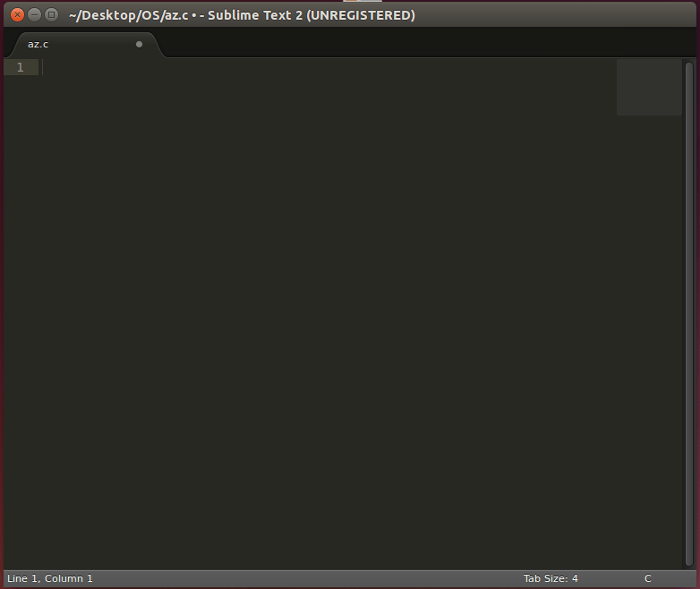Maximize the Sublime Text window
The height and width of the screenshot is (589, 700).
click(51, 14)
